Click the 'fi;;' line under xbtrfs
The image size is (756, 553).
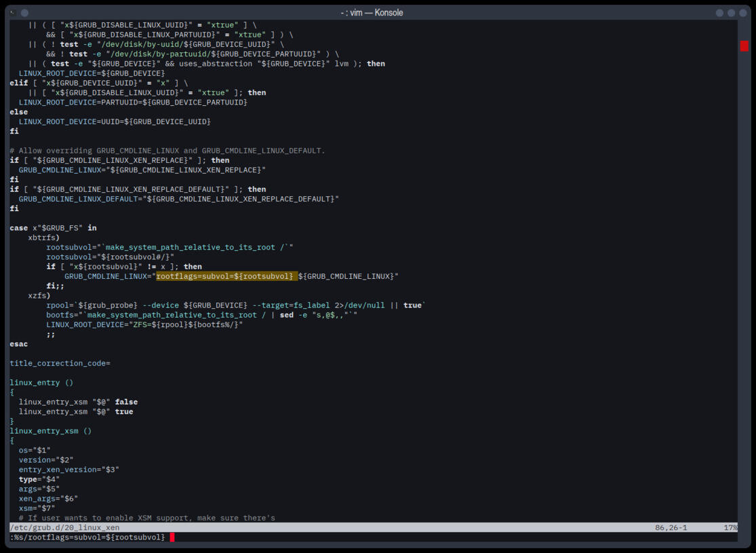tap(56, 286)
